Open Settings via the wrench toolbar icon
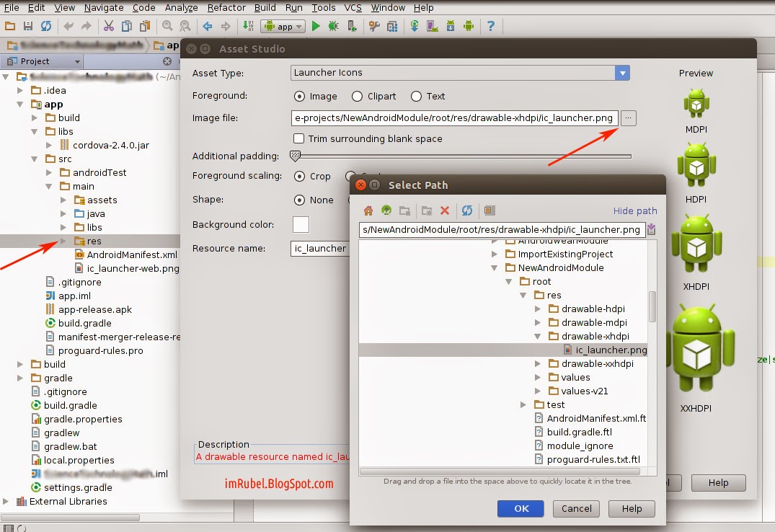Viewport: 775px width, 532px height. point(374,25)
